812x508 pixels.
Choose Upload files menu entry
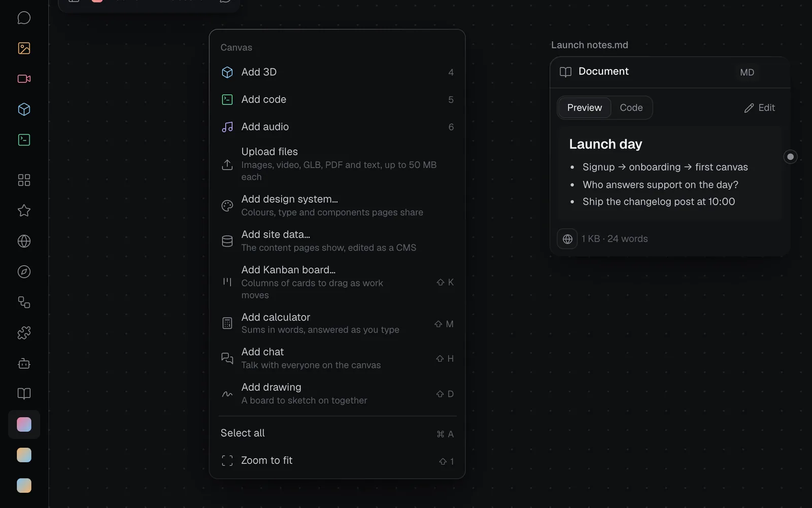(x=337, y=164)
